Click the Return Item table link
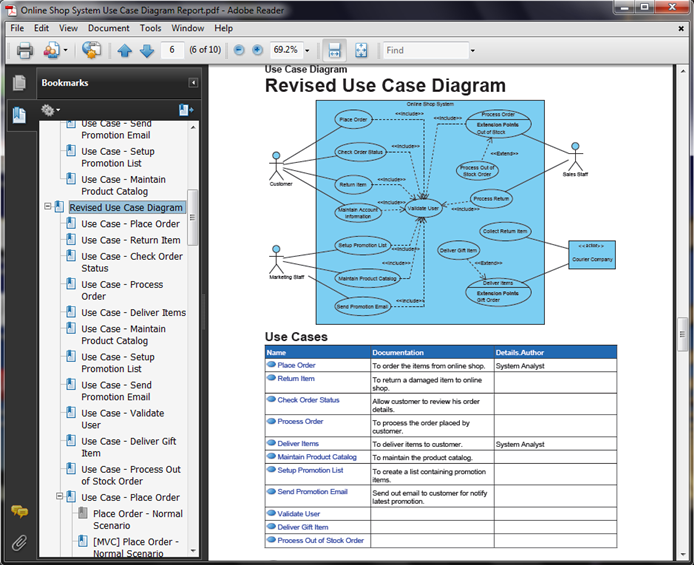This screenshot has width=694, height=565. 296,379
